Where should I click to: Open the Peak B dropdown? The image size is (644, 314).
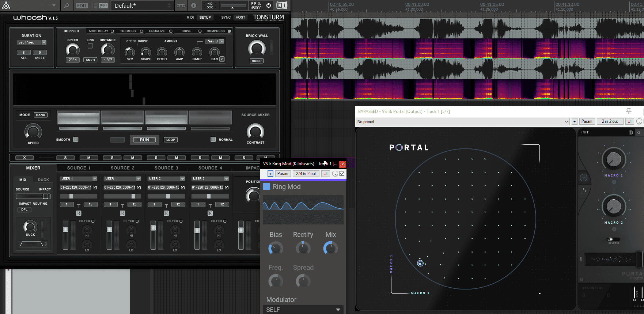[x=221, y=41]
